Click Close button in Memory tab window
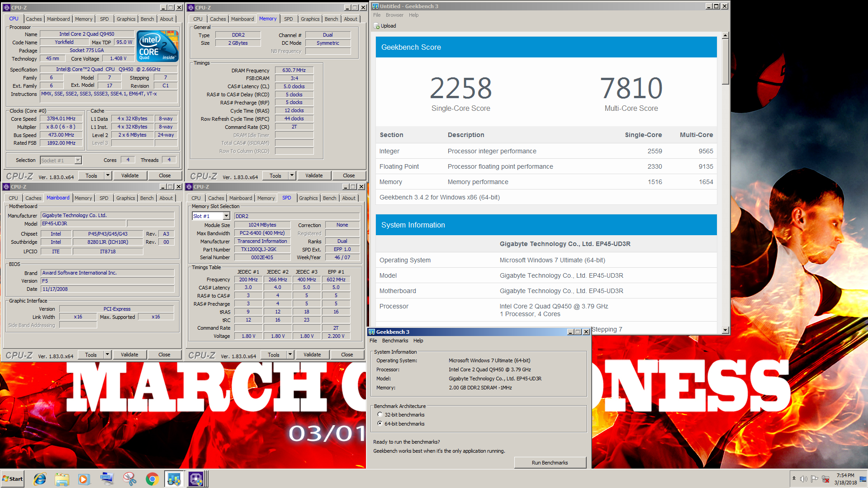The height and width of the screenshot is (488, 868). click(348, 175)
